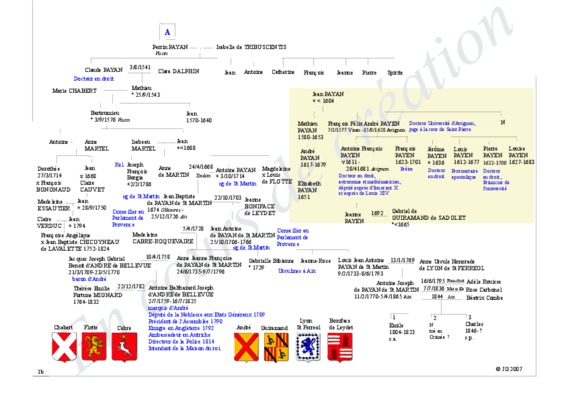
Task: Click the Boniface de Leydet striped shield
Action: pos(340,347)
